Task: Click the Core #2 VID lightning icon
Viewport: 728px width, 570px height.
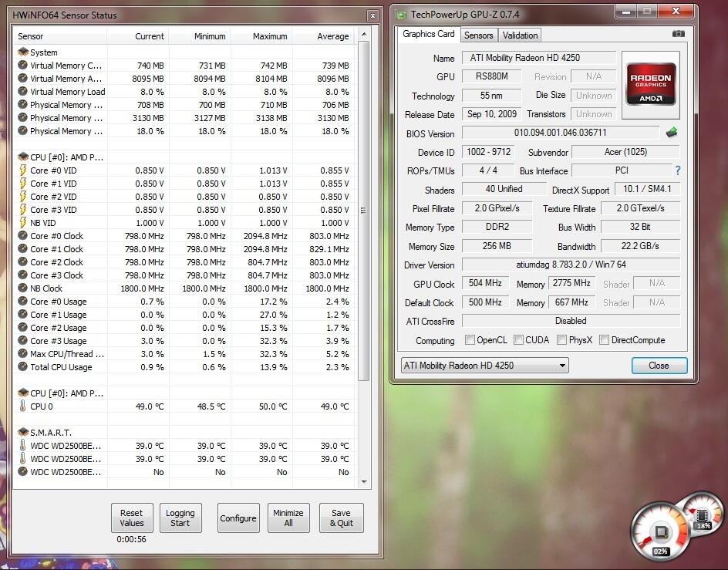Action: point(23,196)
